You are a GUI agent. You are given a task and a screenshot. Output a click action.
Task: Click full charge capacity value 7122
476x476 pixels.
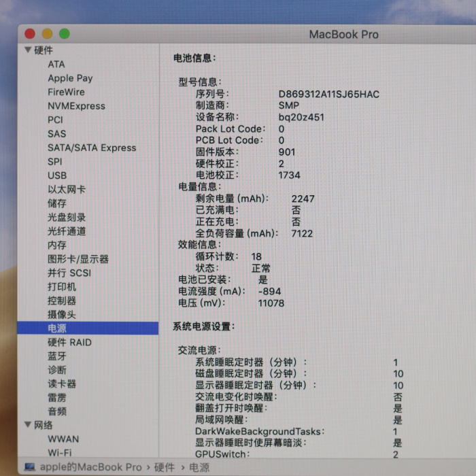[x=302, y=233]
